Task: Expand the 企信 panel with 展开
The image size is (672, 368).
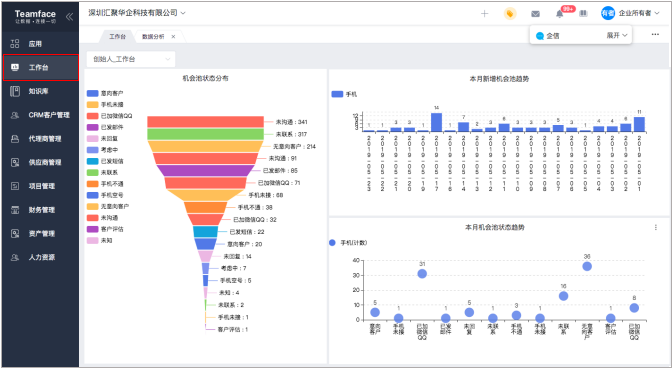Action: pyautogui.click(x=617, y=36)
